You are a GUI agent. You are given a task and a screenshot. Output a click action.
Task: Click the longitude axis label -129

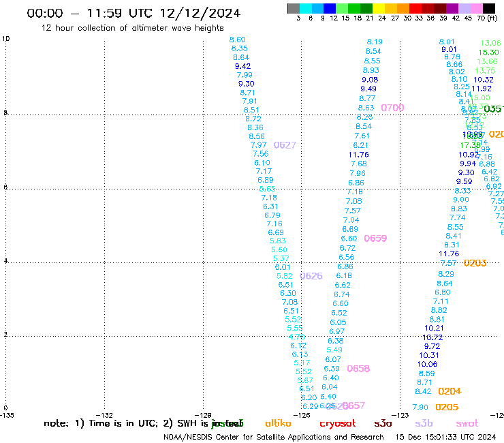pos(203,415)
